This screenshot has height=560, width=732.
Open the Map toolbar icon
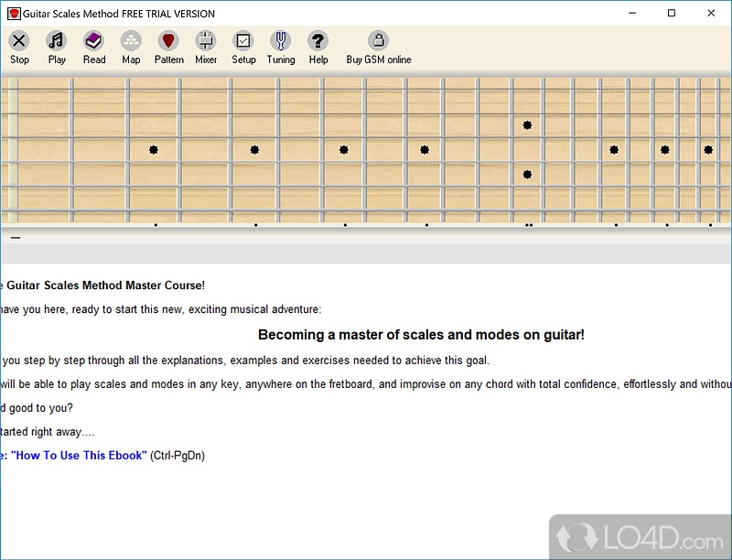click(x=131, y=41)
